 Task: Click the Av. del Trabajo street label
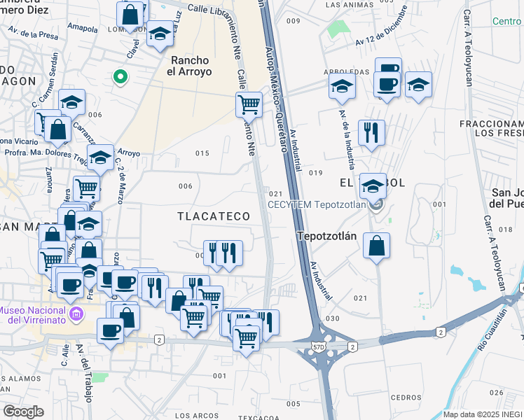coord(84,373)
